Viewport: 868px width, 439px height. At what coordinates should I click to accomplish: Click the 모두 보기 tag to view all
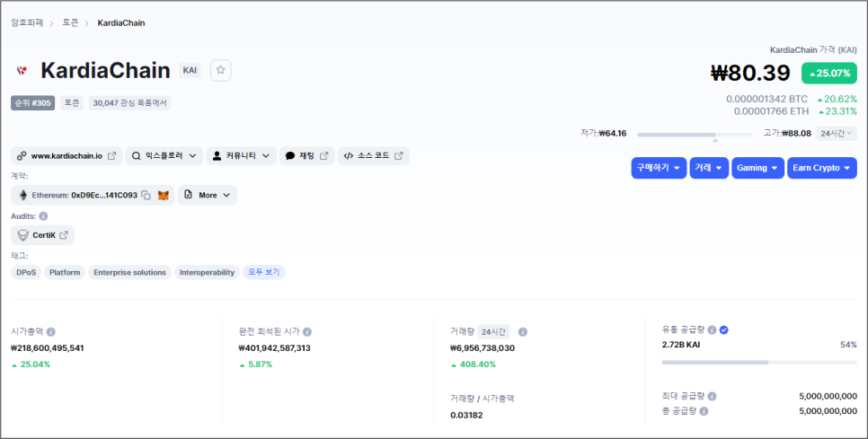263,272
